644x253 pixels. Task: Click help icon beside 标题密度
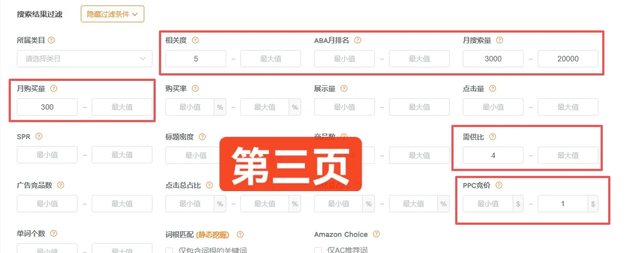202,137
